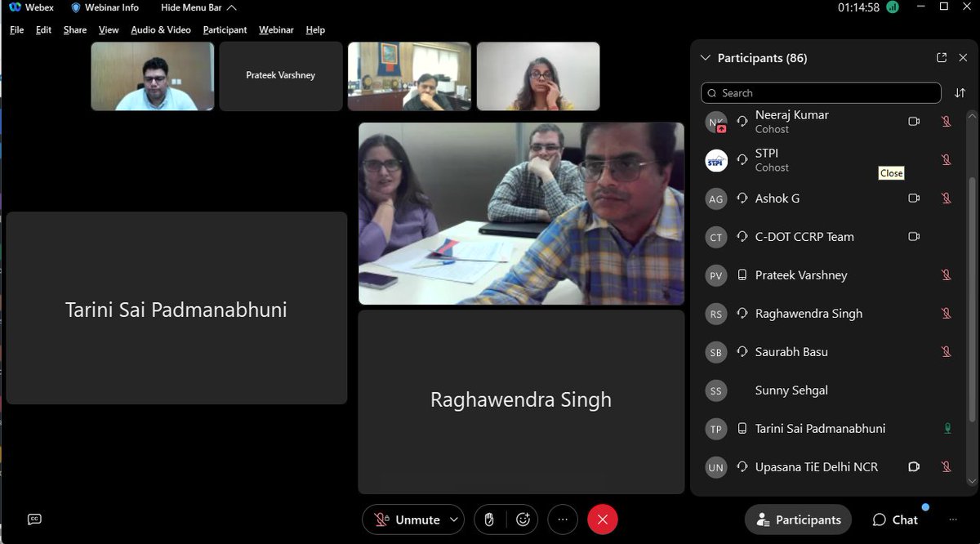Collapse the menu bar with Hide Menu Bar
The width and height of the screenshot is (980, 544).
198,7
